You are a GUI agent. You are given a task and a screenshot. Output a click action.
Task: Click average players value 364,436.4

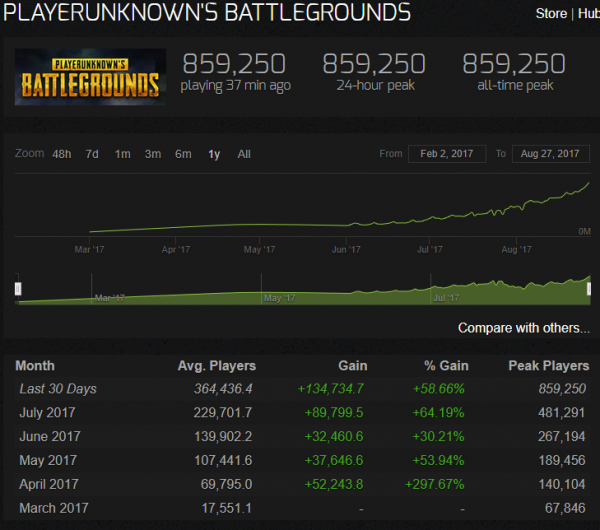[x=223, y=389]
